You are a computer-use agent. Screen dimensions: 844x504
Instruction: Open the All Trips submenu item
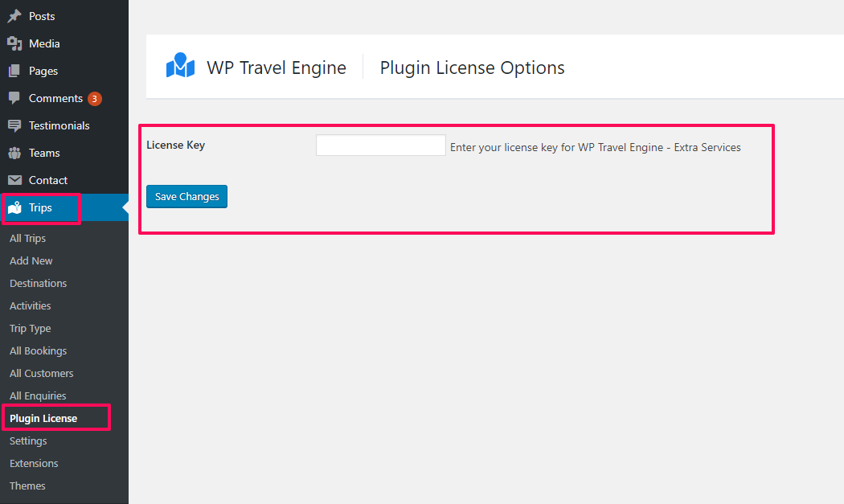27,238
